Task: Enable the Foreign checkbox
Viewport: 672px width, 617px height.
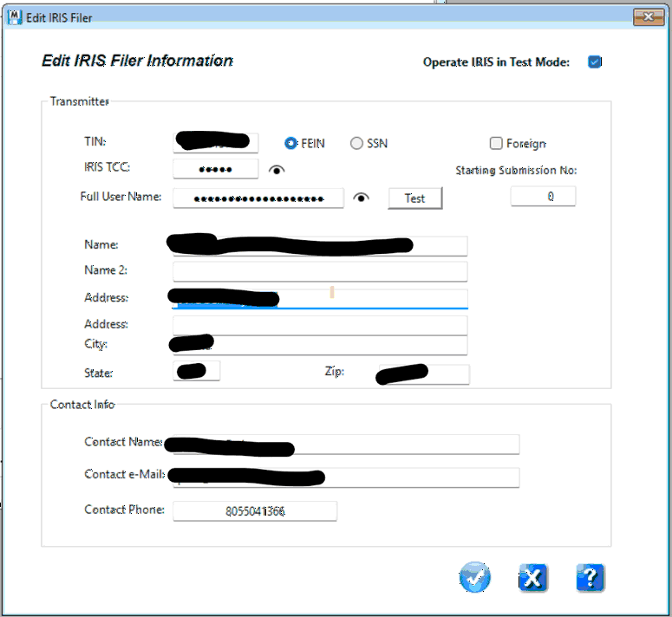Action: coord(496,144)
